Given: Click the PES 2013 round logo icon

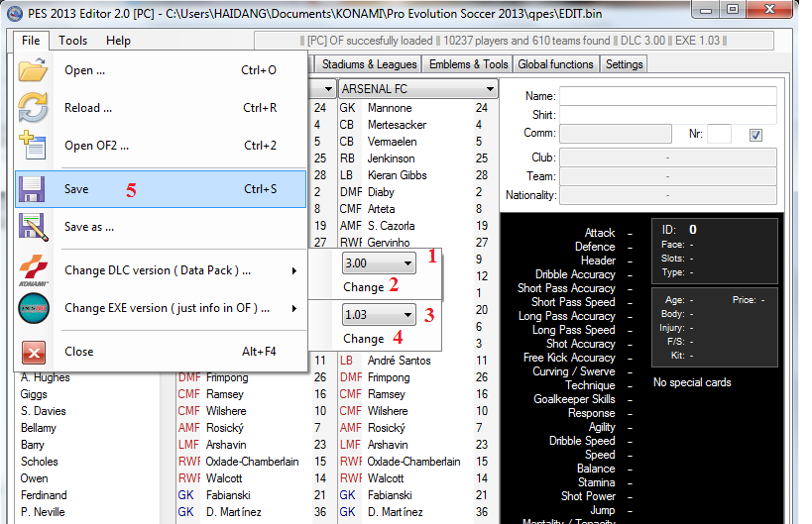Looking at the screenshot, I should click(x=34, y=308).
